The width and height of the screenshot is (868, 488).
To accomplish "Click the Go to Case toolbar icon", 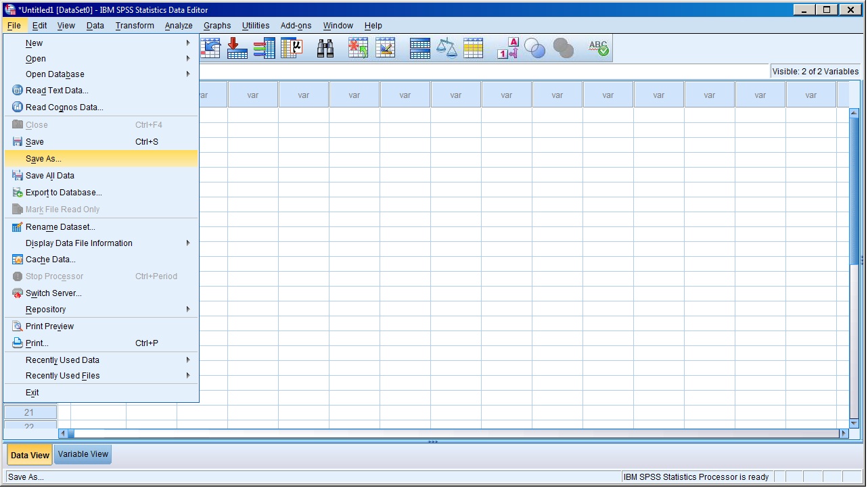I will point(237,48).
